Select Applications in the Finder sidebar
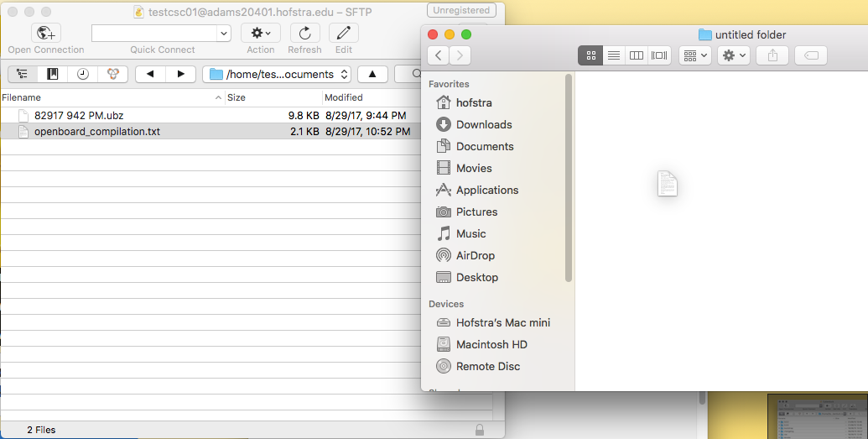 point(486,190)
